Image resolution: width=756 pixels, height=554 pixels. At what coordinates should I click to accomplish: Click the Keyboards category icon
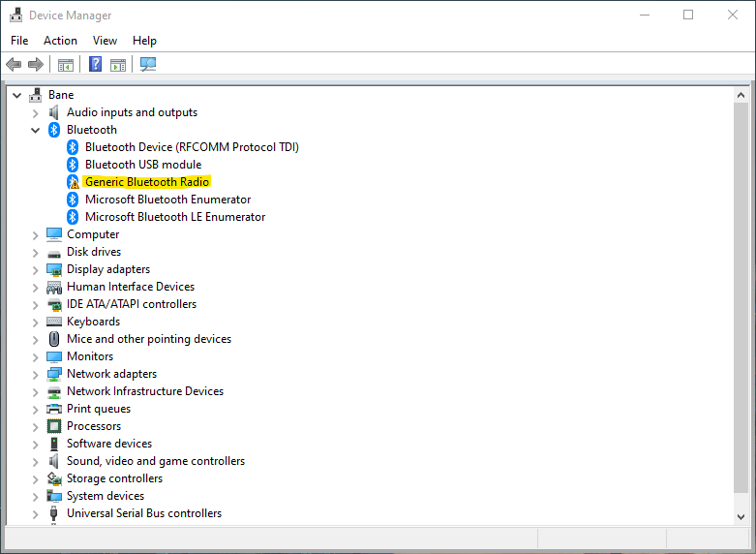coord(54,322)
